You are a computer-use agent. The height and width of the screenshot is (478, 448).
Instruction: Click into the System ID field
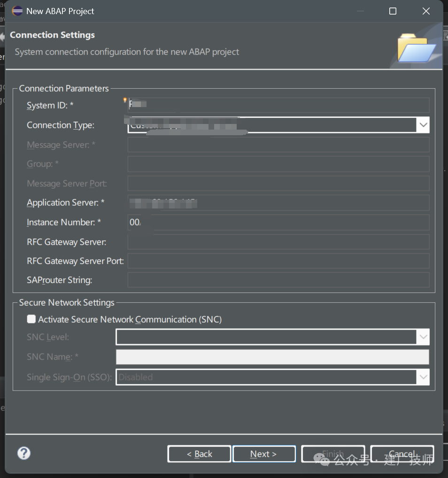[x=278, y=105]
